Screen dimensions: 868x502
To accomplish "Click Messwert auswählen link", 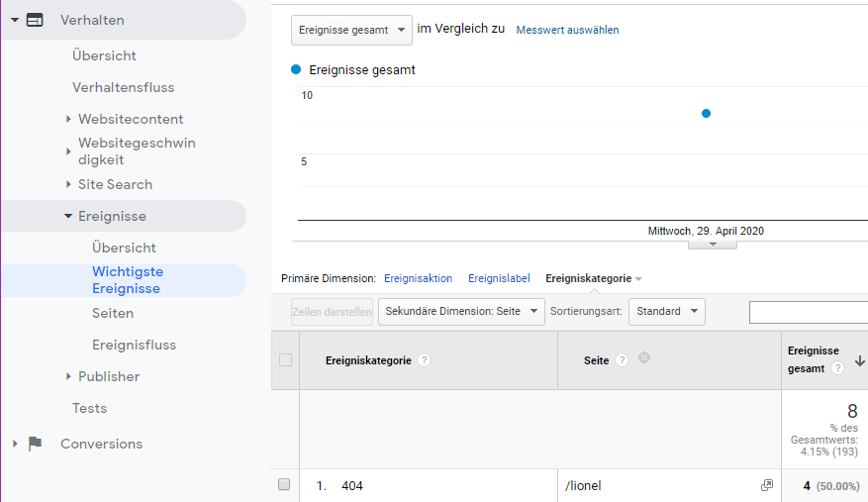I will (x=567, y=30).
